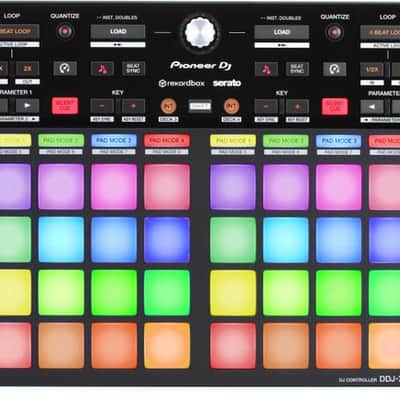Activate right deck 4 BEAT LOOP button
This screenshot has width=400, height=400.
coord(381,33)
